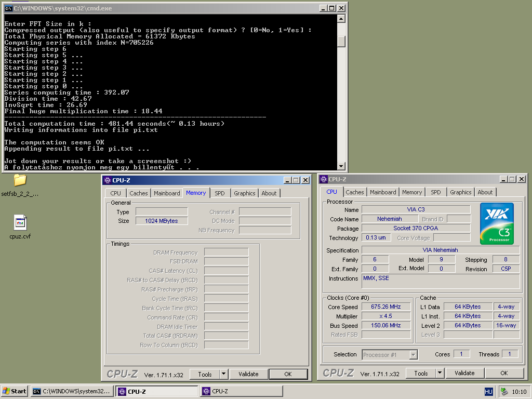The width and height of the screenshot is (532, 399).
Task: Select the Caches tab in the Memory window
Action: click(138, 193)
